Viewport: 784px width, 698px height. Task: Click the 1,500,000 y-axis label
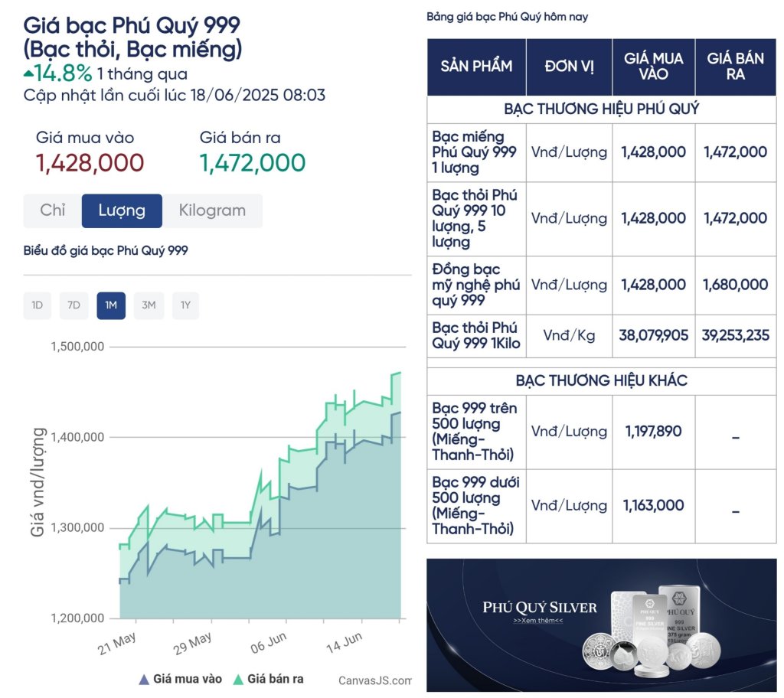77,347
